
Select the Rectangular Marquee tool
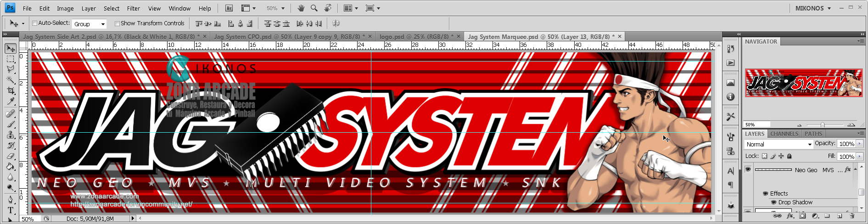(x=11, y=59)
